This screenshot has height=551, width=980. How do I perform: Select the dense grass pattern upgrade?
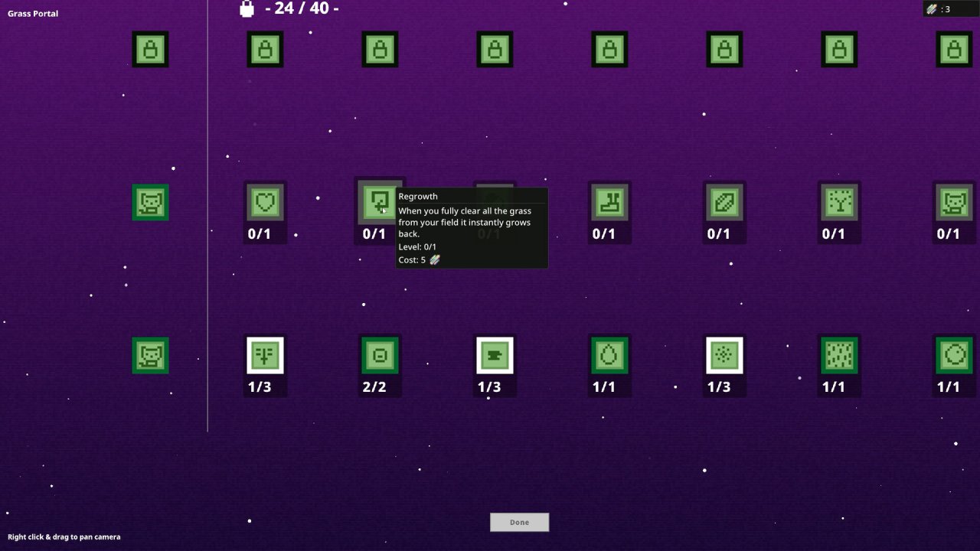coord(839,356)
